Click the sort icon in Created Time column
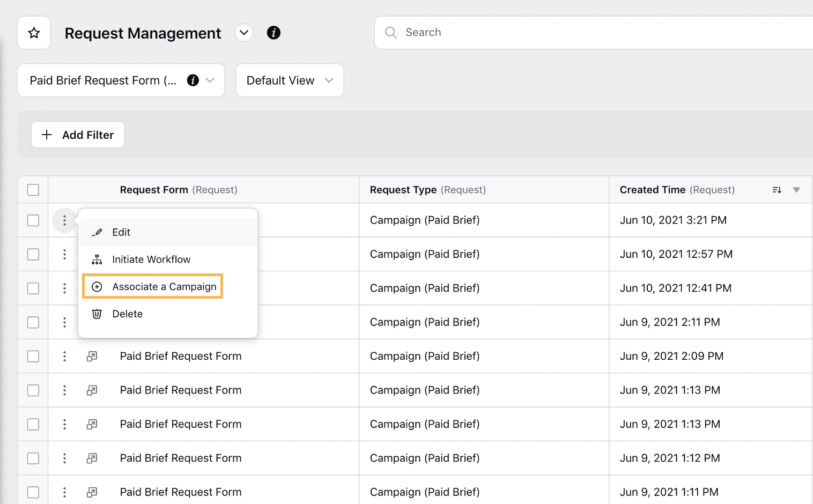 coord(777,190)
